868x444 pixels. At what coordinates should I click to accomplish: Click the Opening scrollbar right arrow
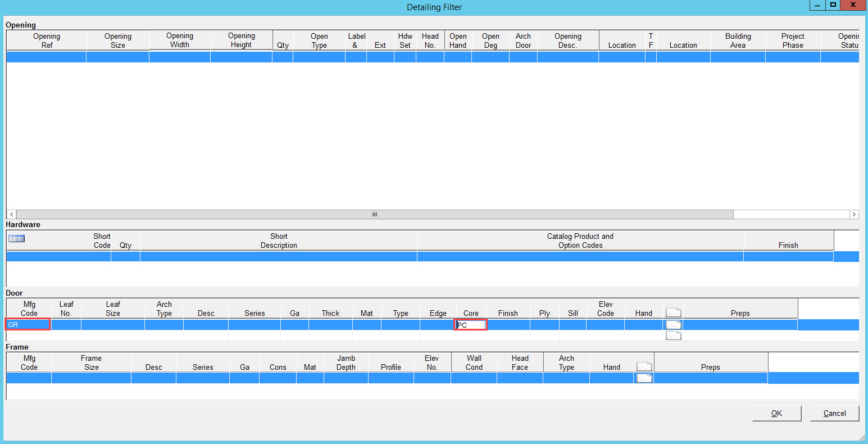854,214
